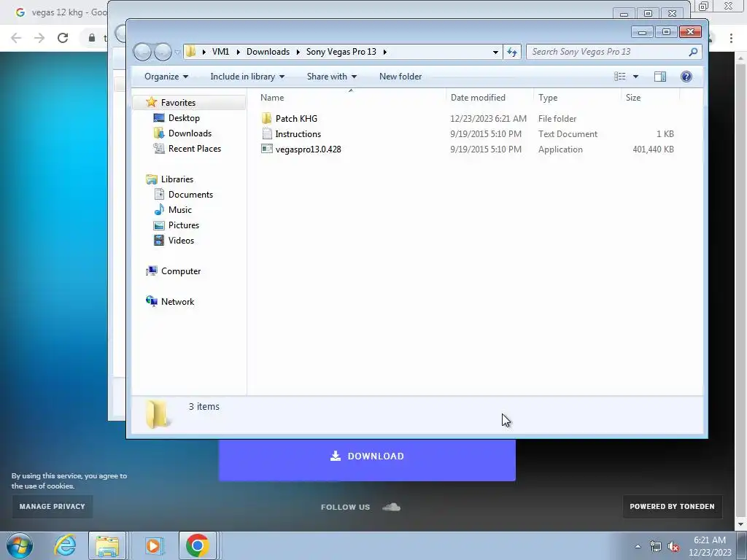Viewport: 747px width, 560px height.
Task: Reload the page in Chrome
Action: 63,38
